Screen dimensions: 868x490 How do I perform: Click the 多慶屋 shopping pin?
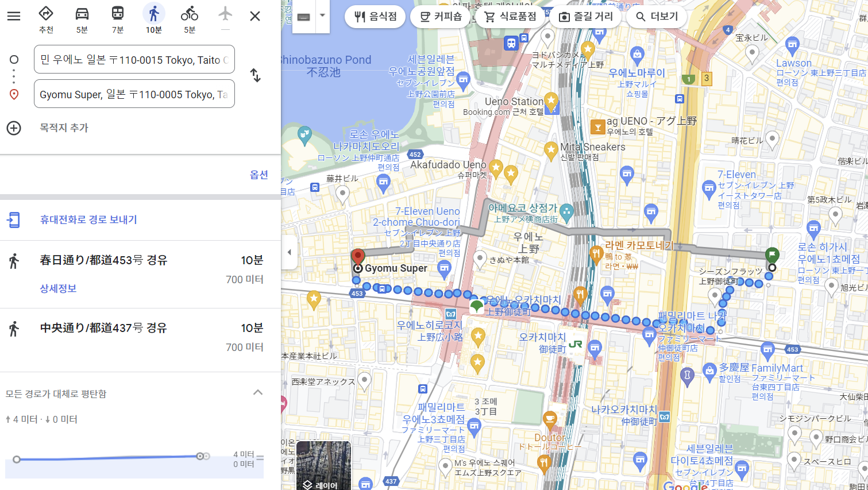[x=709, y=371]
